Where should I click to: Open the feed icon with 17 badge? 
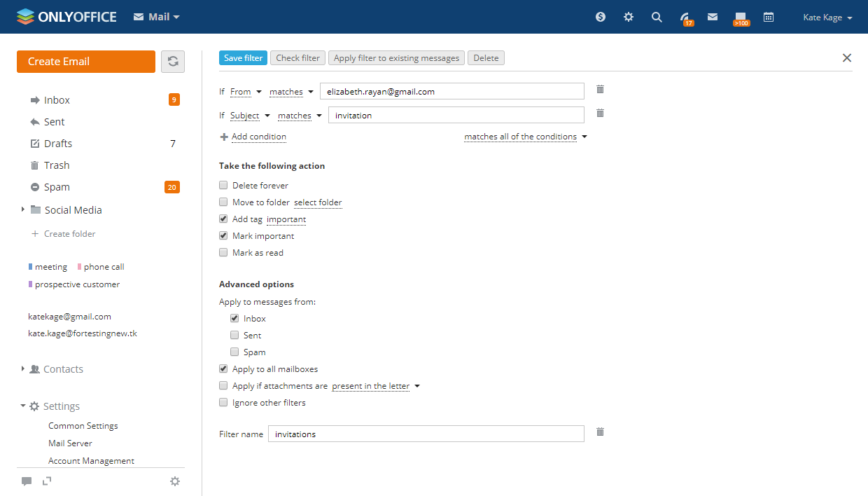685,17
